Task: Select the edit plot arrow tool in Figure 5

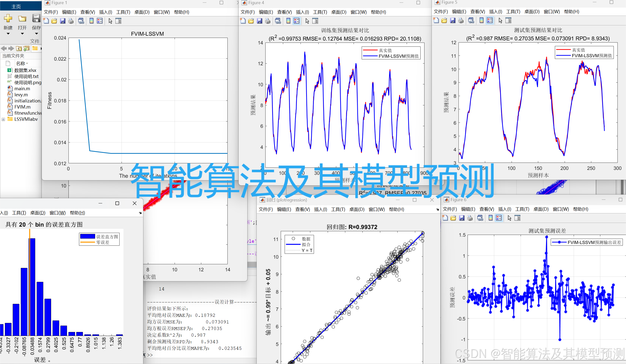Action: [x=501, y=20]
